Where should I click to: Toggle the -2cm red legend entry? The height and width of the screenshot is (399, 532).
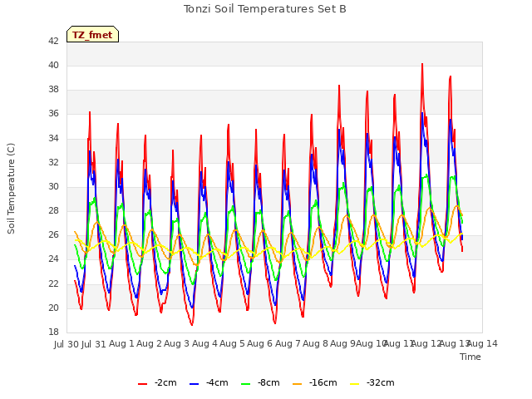pos(157,382)
